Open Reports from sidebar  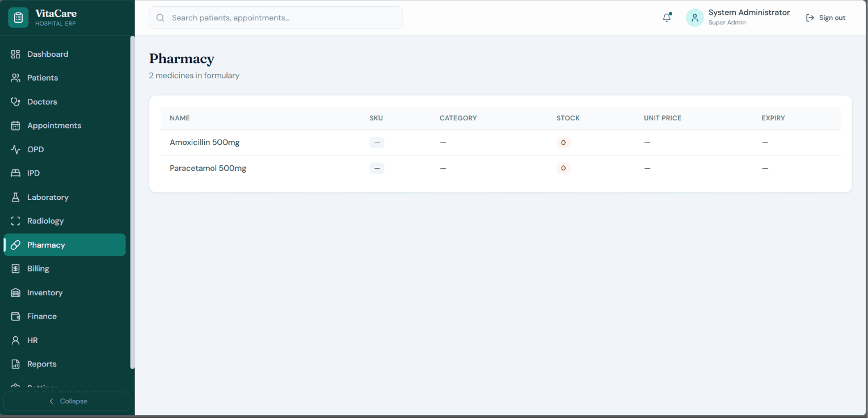pos(65,364)
